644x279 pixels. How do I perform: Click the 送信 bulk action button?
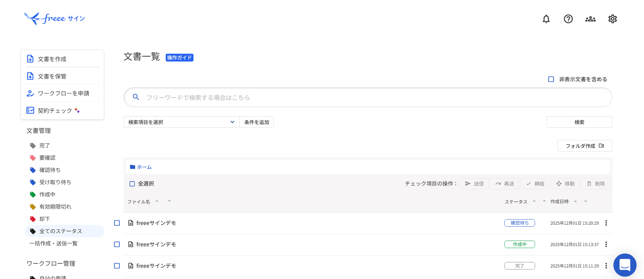click(x=474, y=184)
